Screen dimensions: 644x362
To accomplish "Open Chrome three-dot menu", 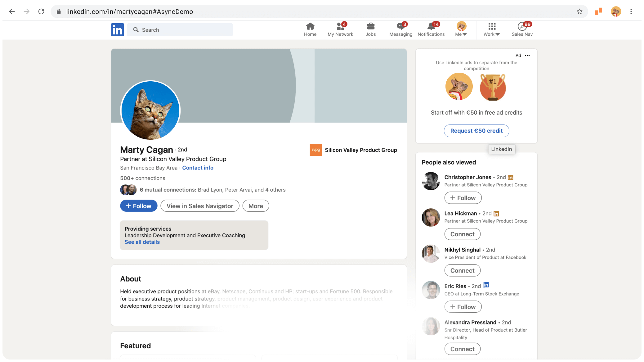I will pos(631,11).
